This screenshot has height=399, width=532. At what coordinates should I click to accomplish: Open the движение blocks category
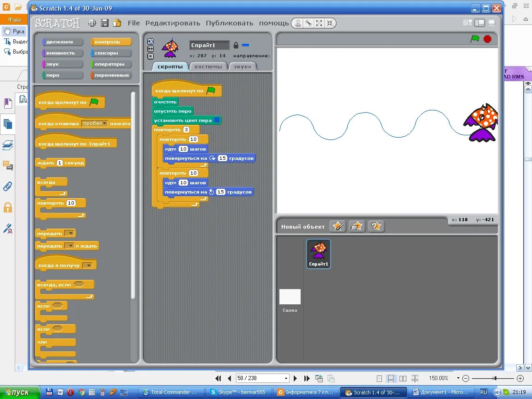pos(63,42)
